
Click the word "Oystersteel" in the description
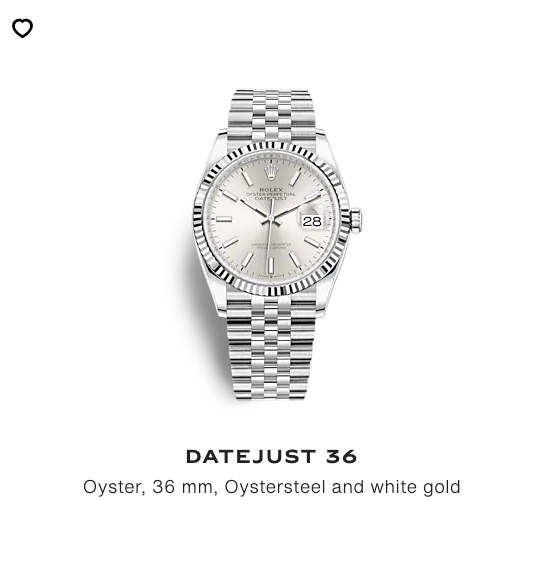pos(275,487)
